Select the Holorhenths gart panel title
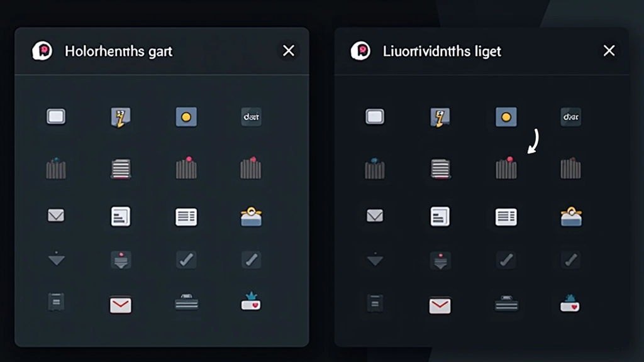 [x=119, y=51]
